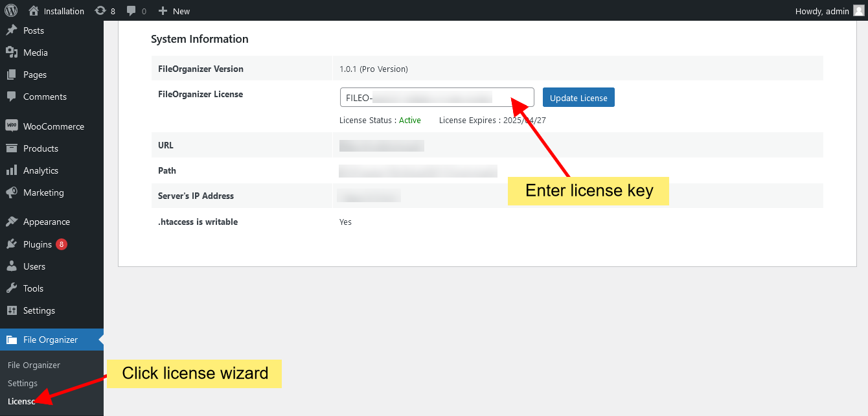This screenshot has height=416, width=868.
Task: Click Howdy, admin account link
Action: click(823, 10)
